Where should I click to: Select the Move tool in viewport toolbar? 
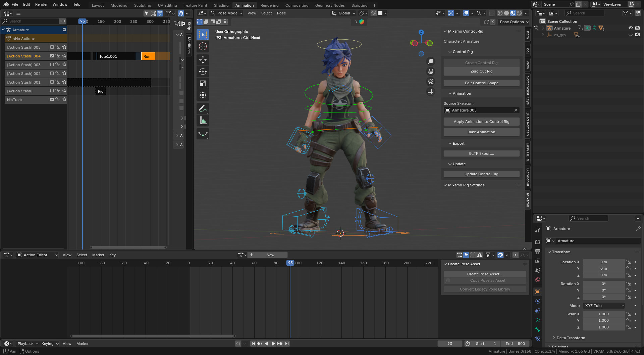tap(203, 60)
